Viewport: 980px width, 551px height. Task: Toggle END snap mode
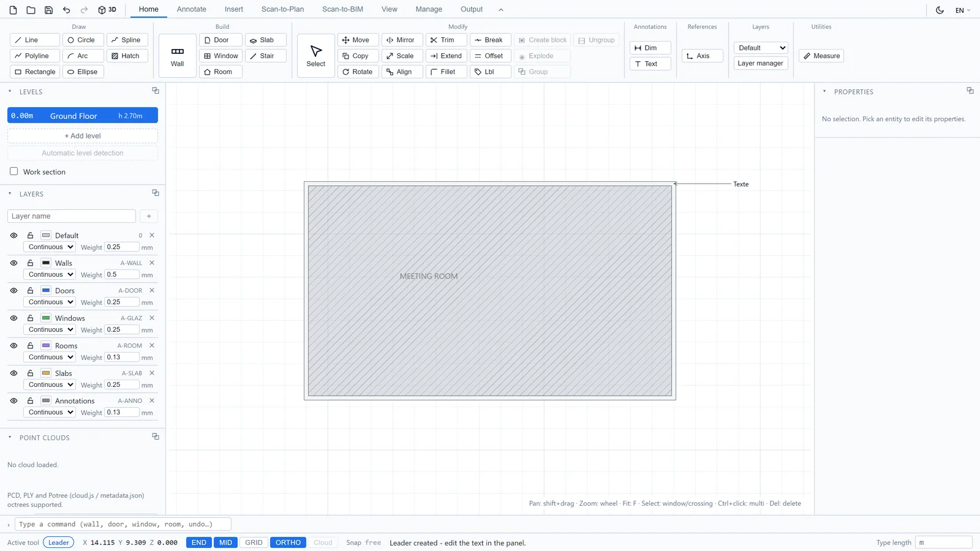[x=199, y=542]
